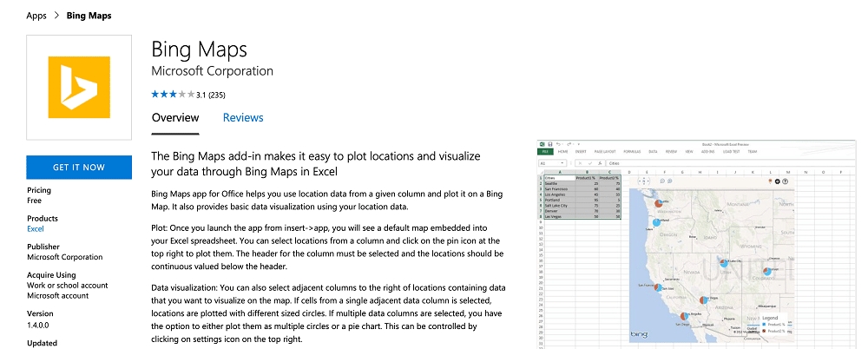
Task: Select the Overview tab
Action: click(175, 117)
